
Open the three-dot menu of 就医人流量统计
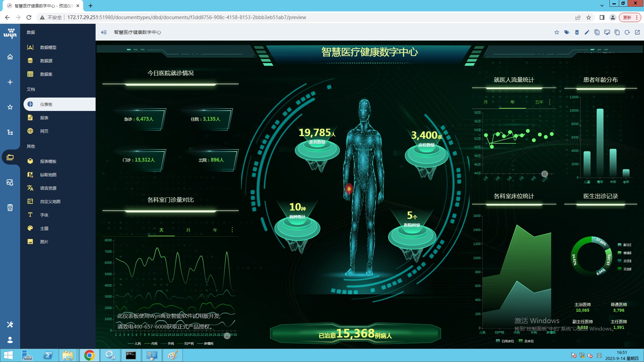pos(550,102)
